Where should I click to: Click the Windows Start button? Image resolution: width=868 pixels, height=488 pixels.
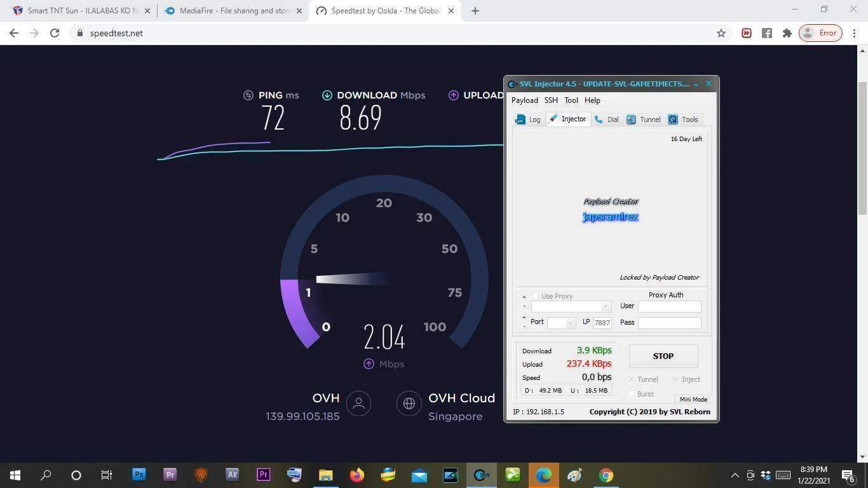[15, 475]
